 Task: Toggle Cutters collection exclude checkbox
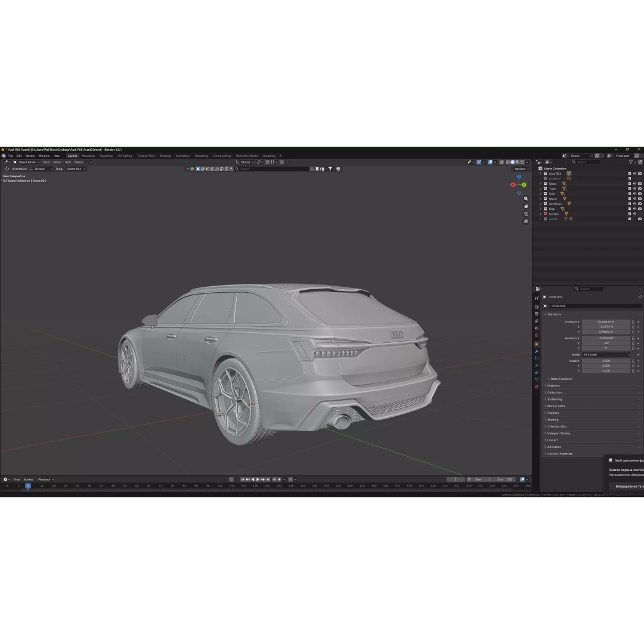tap(630, 213)
